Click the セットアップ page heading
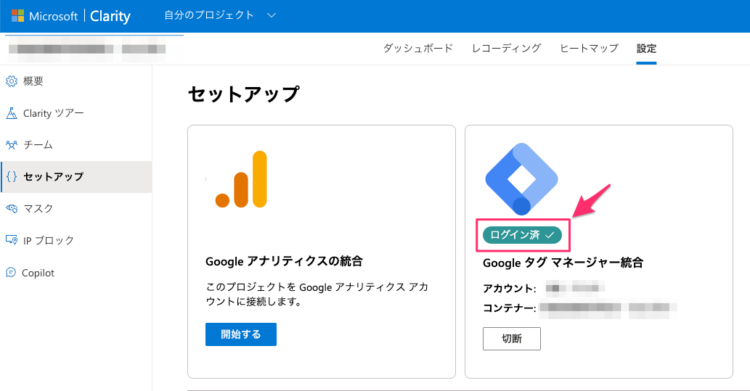 (x=244, y=94)
